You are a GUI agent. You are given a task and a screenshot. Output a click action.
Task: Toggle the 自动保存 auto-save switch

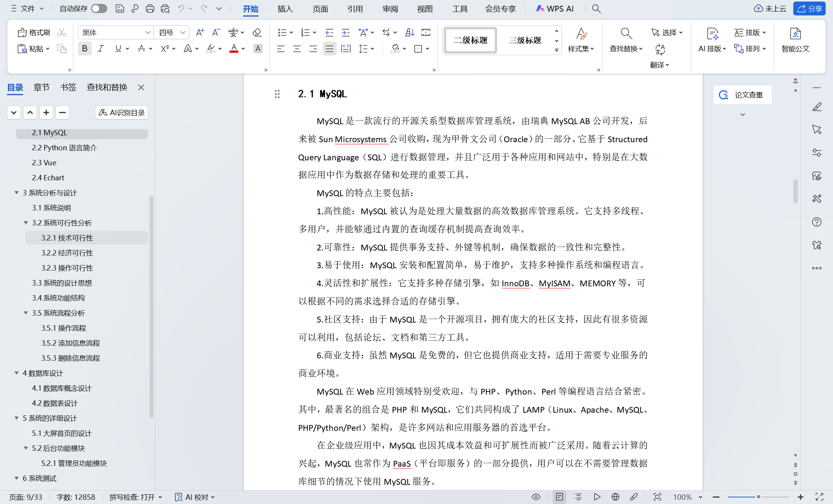(x=99, y=8)
